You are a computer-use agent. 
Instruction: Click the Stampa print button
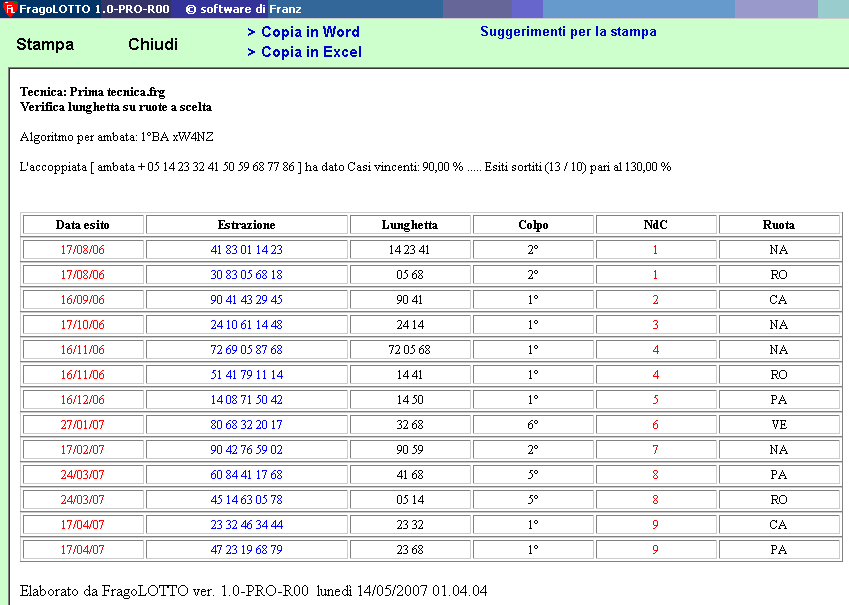[45, 45]
